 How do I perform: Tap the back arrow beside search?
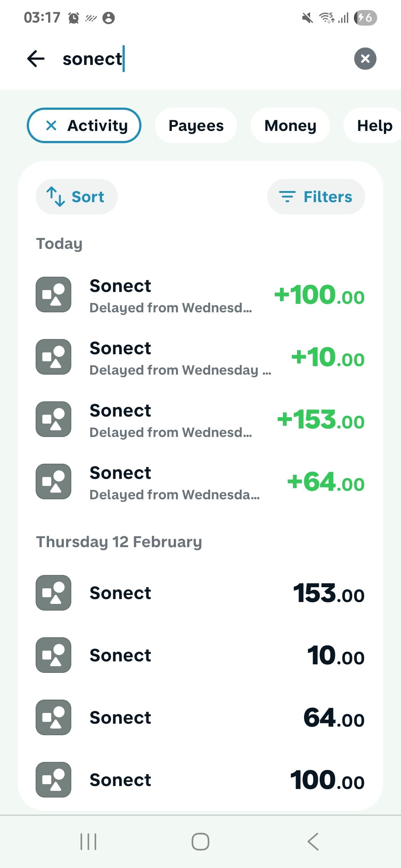tap(36, 59)
